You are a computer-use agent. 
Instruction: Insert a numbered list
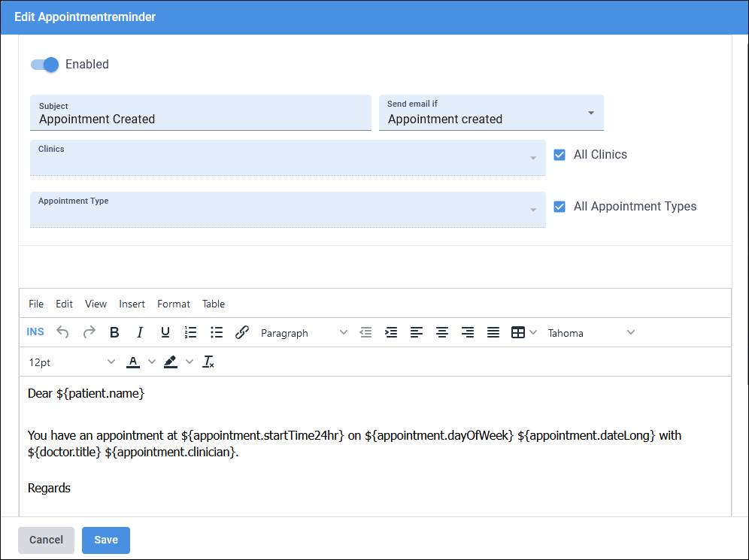[x=190, y=332]
